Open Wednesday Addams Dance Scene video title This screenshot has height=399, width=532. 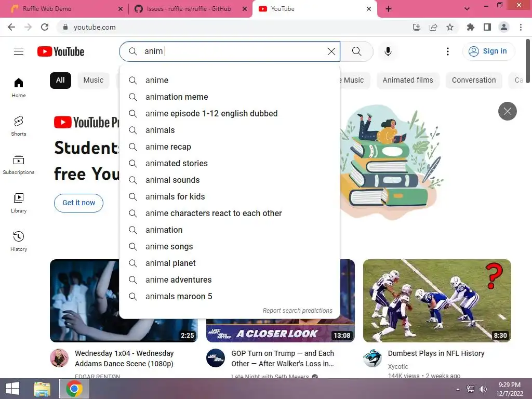pos(124,358)
